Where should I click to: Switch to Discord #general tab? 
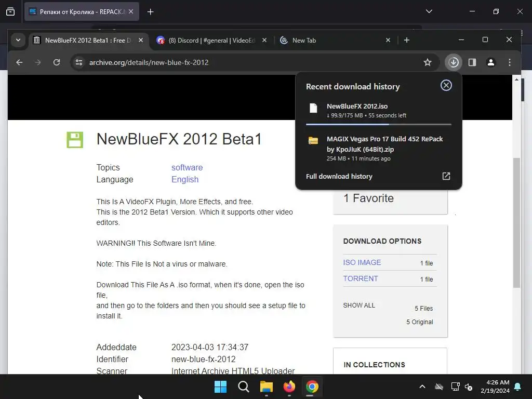coord(211,41)
